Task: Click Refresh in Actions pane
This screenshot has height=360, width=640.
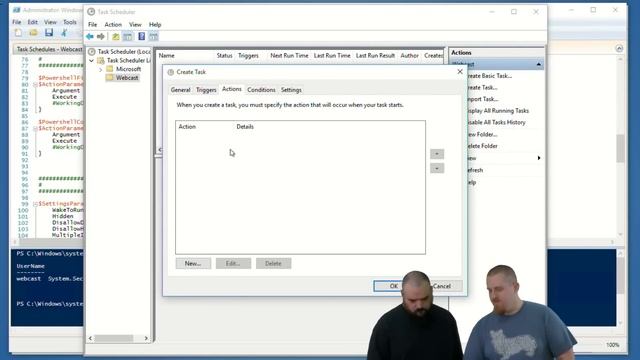Action: click(475, 170)
